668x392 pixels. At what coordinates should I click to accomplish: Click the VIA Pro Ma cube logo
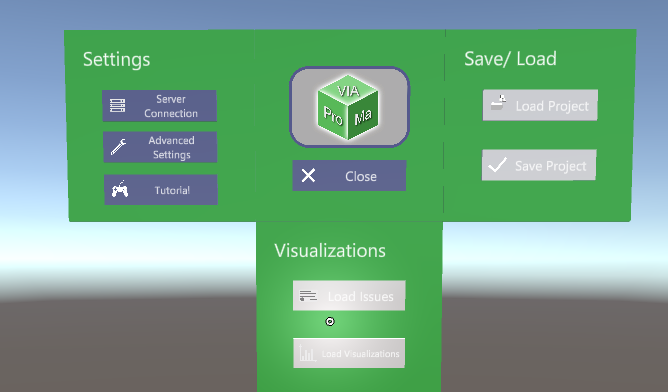tap(349, 107)
